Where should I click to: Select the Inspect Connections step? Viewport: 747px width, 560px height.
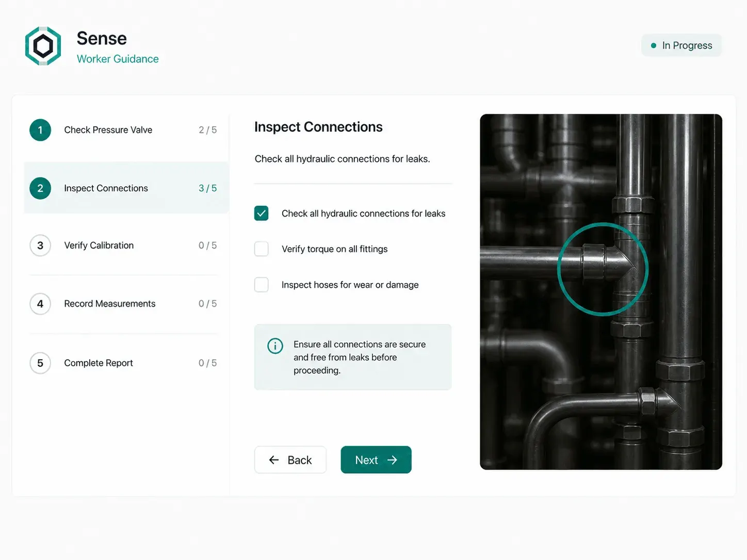point(126,188)
